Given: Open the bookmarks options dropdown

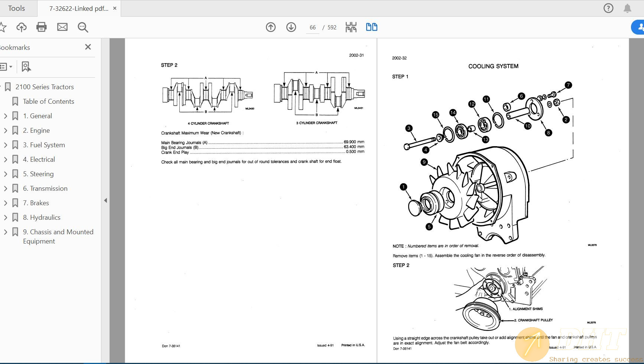Looking at the screenshot, I should (6, 67).
